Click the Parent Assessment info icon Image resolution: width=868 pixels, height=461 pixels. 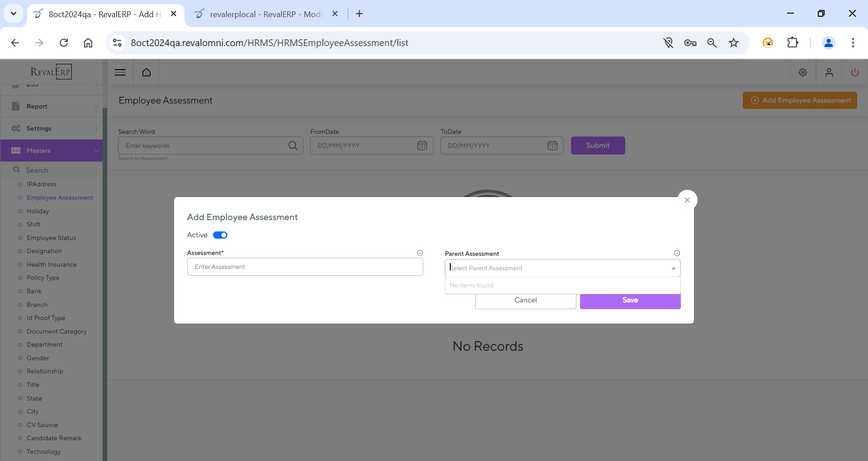[x=677, y=253]
